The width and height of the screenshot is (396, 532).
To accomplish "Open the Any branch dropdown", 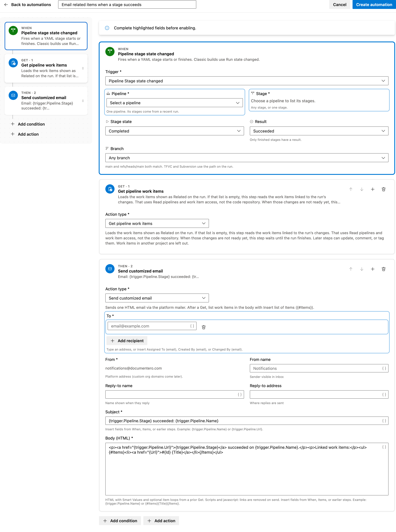I will 247,158.
